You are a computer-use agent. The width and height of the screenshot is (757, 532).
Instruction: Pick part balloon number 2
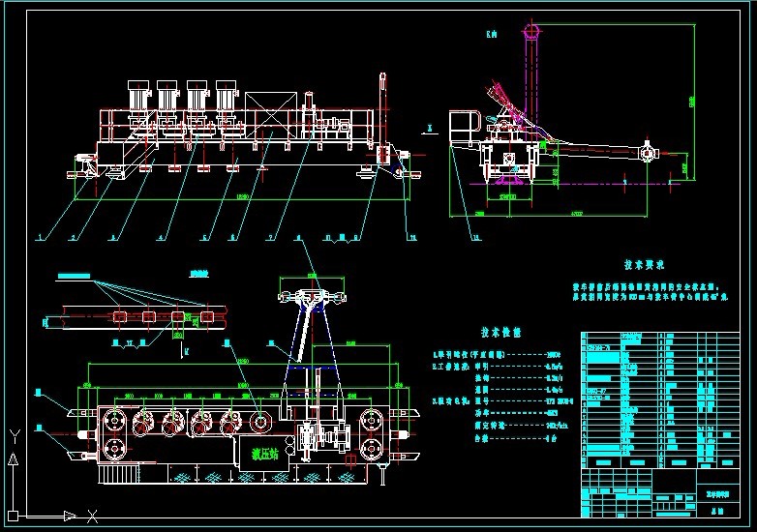click(x=74, y=237)
